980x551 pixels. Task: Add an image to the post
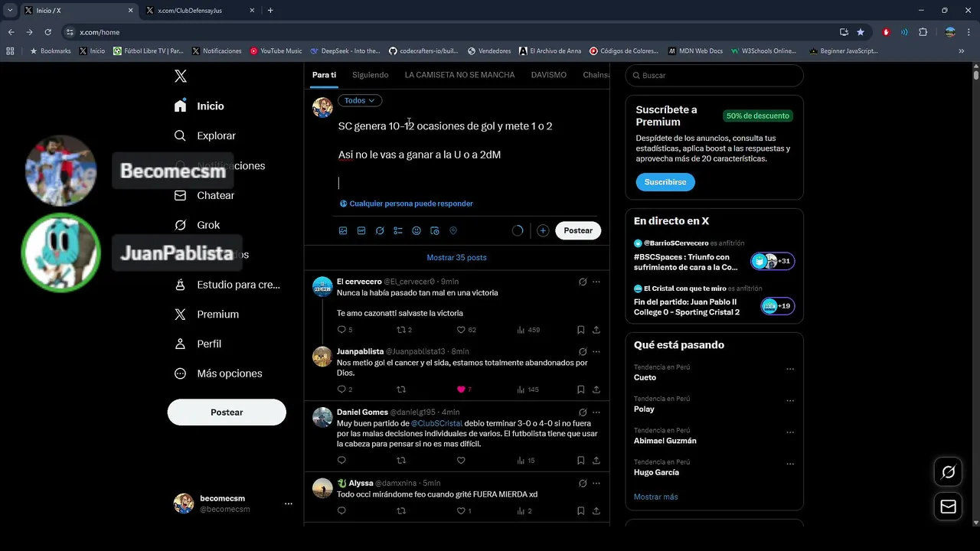[x=343, y=230]
